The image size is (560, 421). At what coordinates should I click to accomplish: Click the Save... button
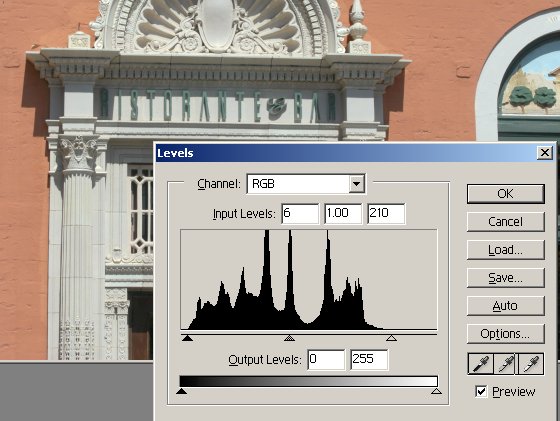click(x=505, y=277)
